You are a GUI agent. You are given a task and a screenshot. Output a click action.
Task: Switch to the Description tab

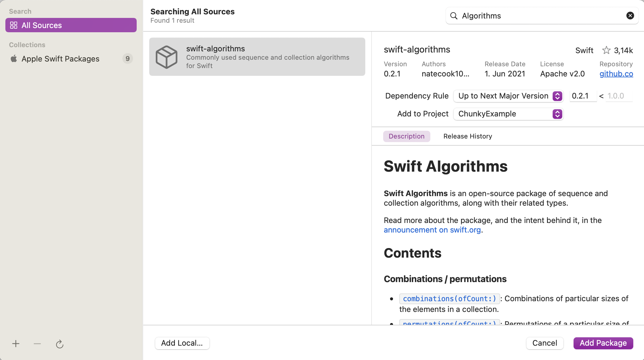(x=406, y=136)
